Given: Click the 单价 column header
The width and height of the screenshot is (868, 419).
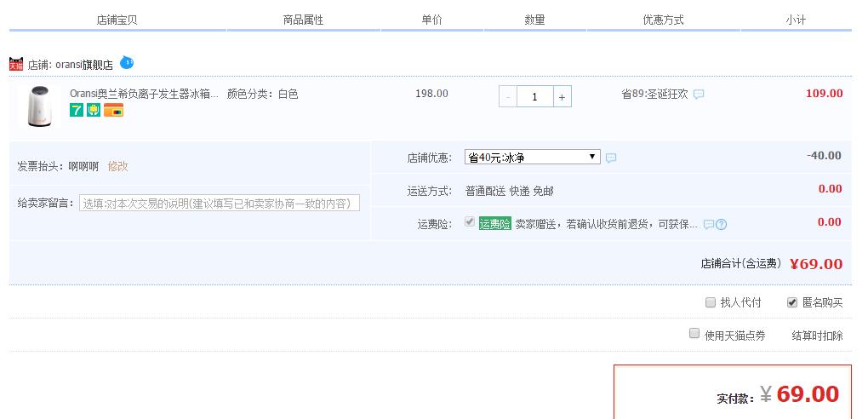Looking at the screenshot, I should (x=431, y=20).
